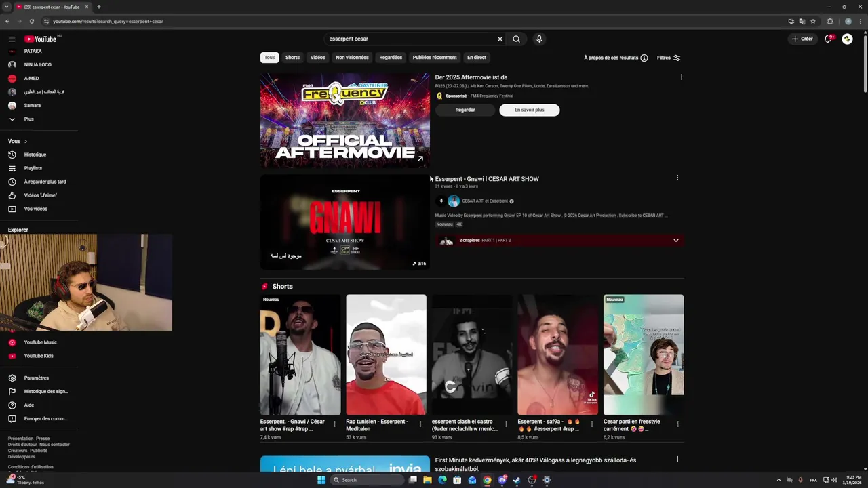Select the Regardées filter chip
Image resolution: width=868 pixels, height=488 pixels.
391,58
